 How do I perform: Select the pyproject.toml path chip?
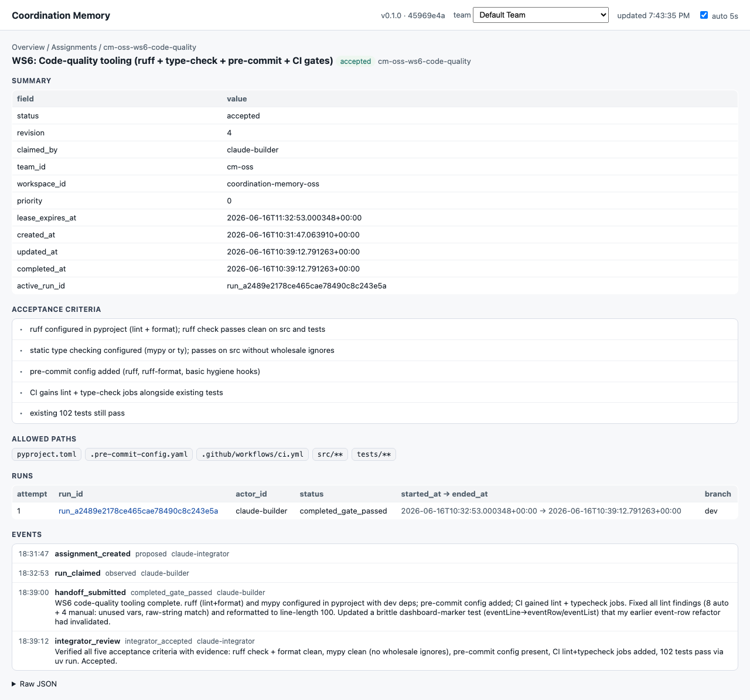(x=47, y=454)
